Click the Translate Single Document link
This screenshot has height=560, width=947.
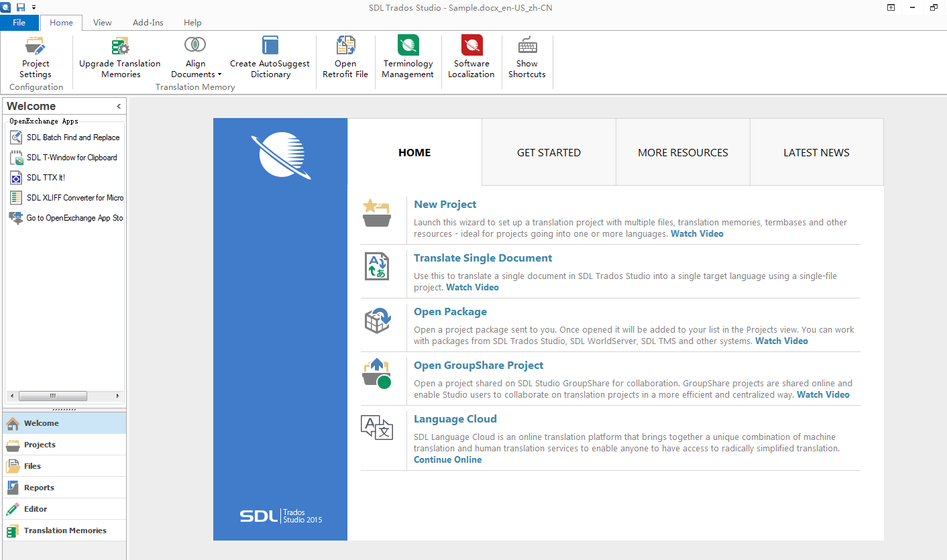[x=483, y=258]
